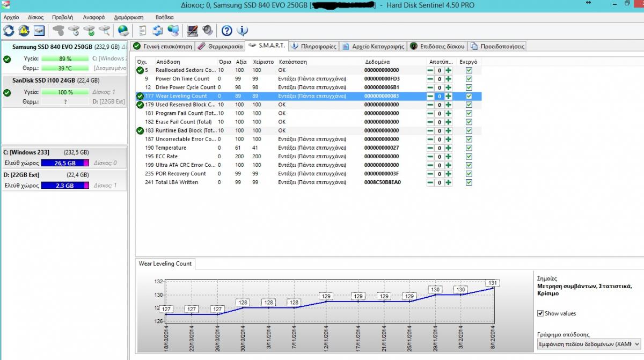Uncheck the Show values checkbox
The height and width of the screenshot is (360, 644).
[540, 313]
